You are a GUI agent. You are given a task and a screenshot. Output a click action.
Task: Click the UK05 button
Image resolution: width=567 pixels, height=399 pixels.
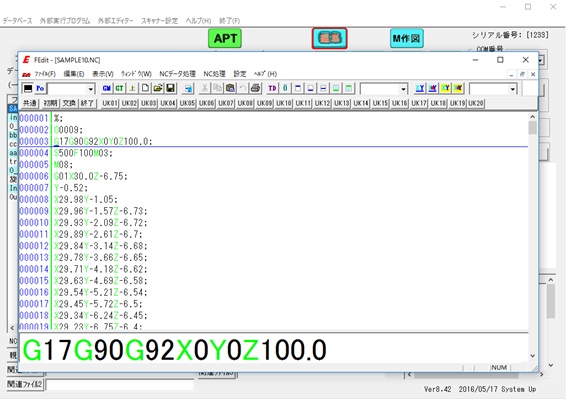187,103
